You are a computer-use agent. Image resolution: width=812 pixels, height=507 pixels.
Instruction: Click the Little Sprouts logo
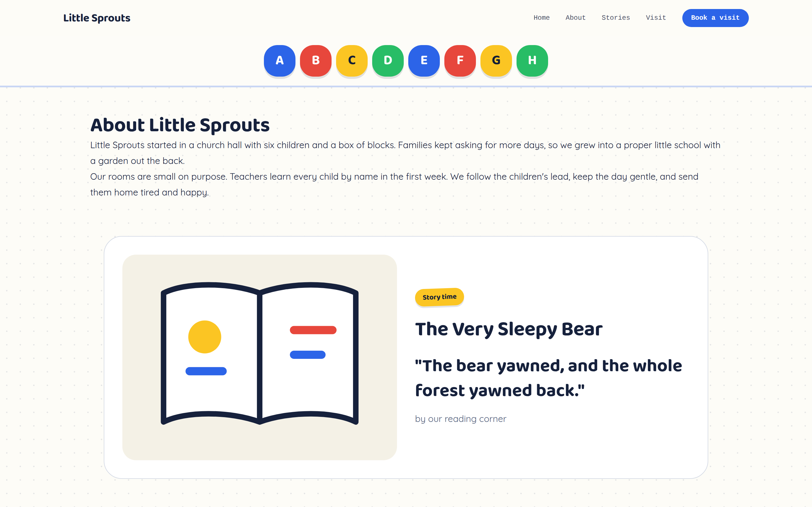pos(97,18)
